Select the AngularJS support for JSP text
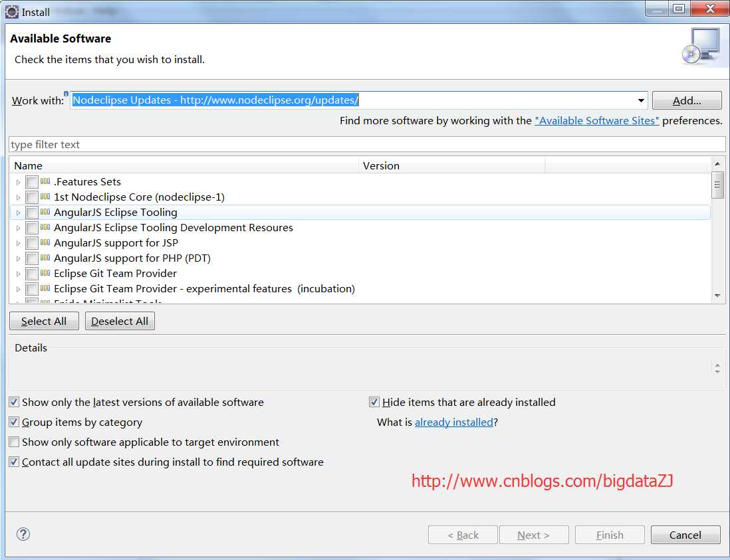Screen dimensions: 730x560 (116, 242)
